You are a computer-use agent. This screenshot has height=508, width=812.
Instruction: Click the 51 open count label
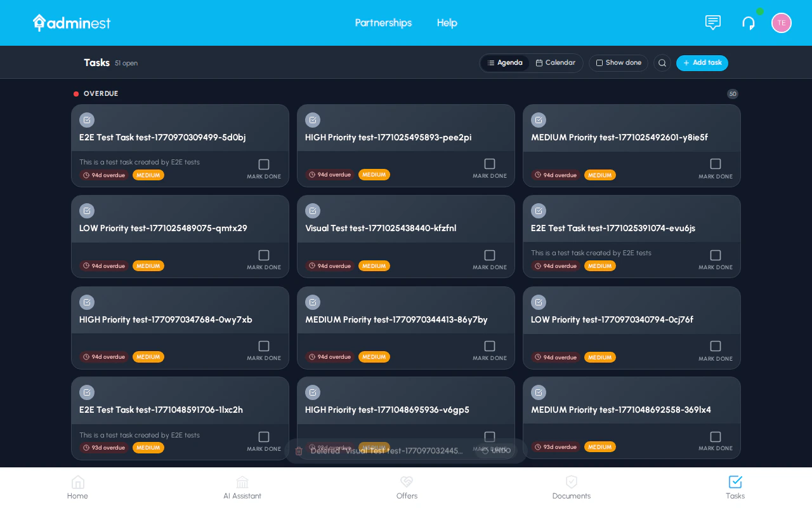point(126,63)
